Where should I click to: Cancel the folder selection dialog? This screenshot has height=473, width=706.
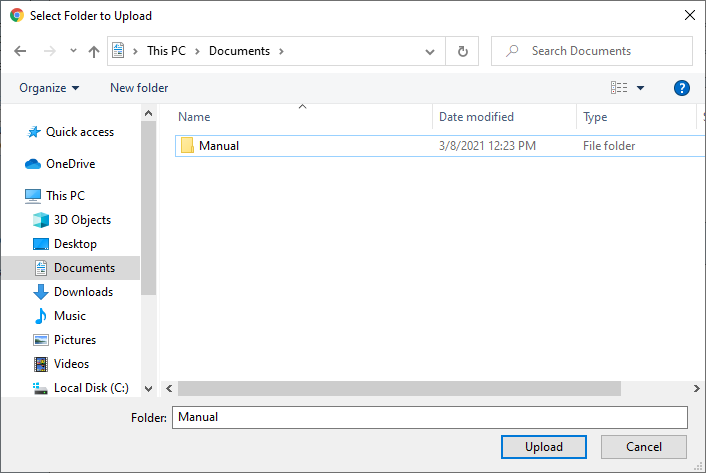[x=643, y=447]
